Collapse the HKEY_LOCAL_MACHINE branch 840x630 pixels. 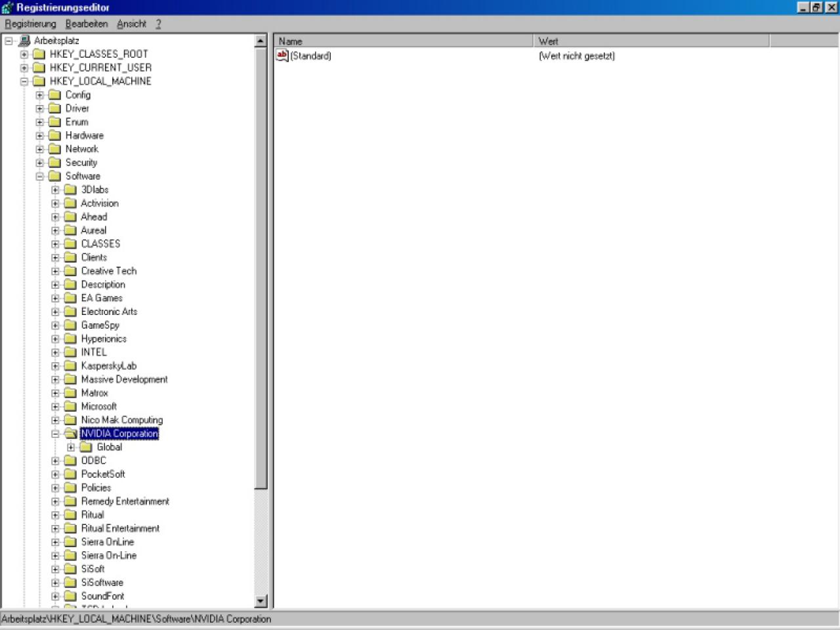tap(24, 81)
